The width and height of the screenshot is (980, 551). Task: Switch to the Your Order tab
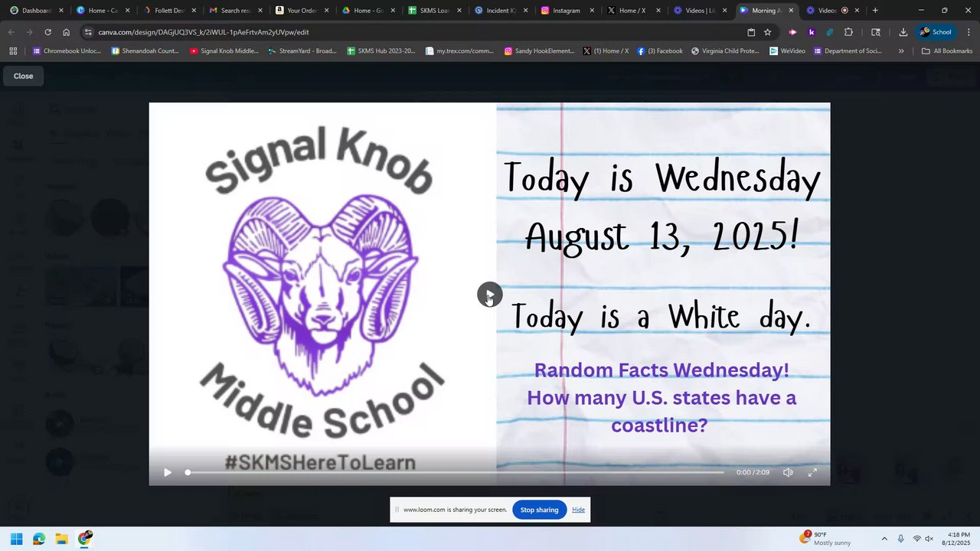coord(302,11)
